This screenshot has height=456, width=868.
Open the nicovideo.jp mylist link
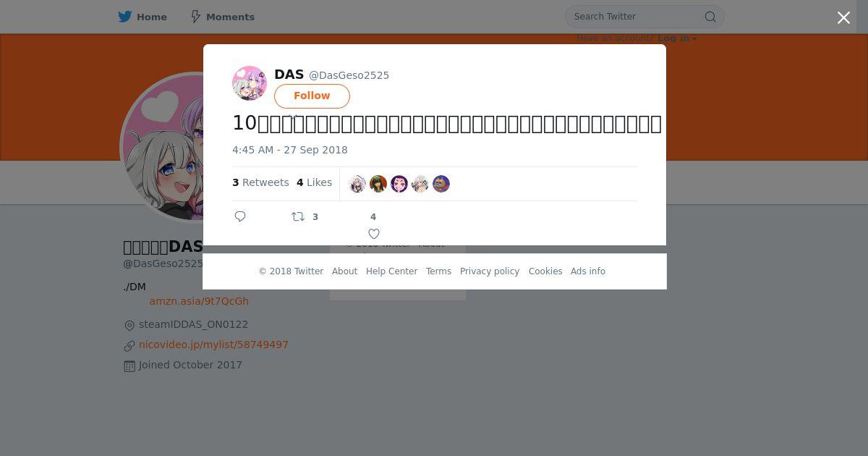coord(213,345)
